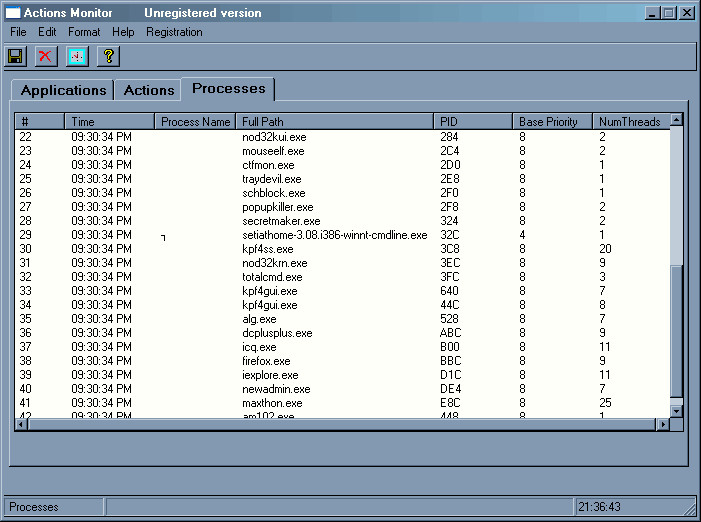Image resolution: width=701 pixels, height=522 pixels.
Task: Click the Actions Monitor title bar icon
Action: (13, 13)
